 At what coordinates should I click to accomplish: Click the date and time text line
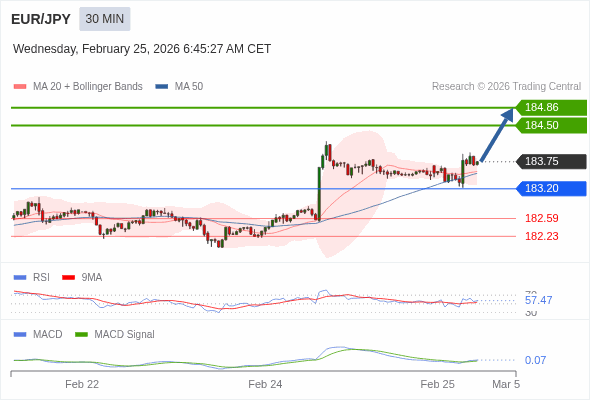(142, 49)
